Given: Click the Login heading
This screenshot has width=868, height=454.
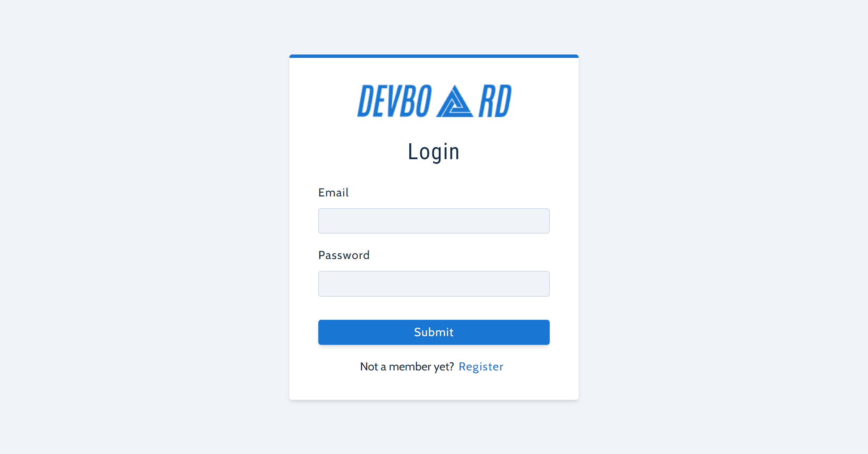Looking at the screenshot, I should (434, 152).
